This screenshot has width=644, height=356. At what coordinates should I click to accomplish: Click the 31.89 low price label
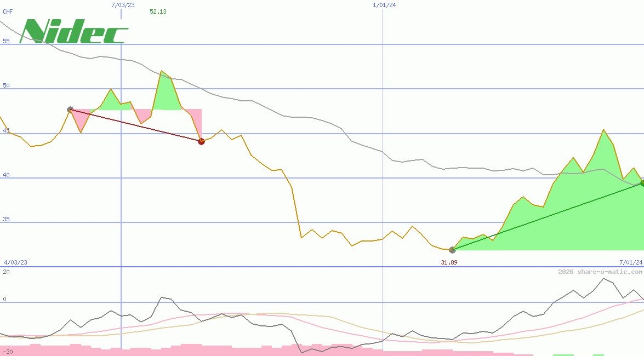(448, 262)
